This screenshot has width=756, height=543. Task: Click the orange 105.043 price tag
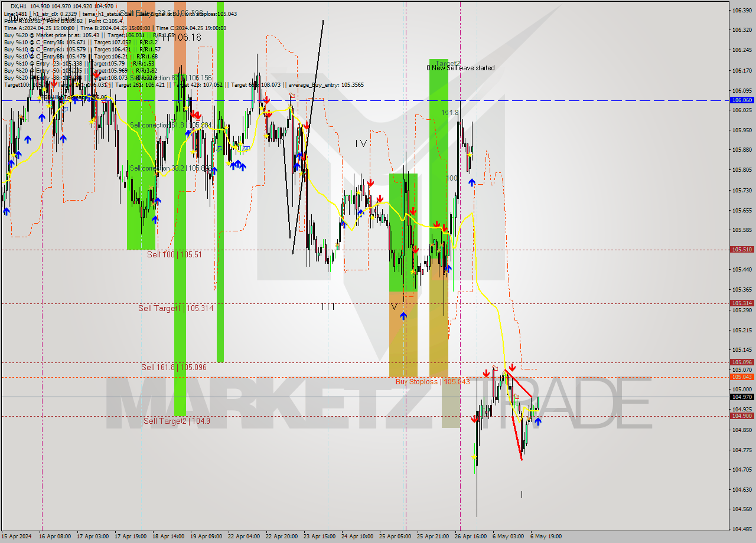click(x=742, y=377)
